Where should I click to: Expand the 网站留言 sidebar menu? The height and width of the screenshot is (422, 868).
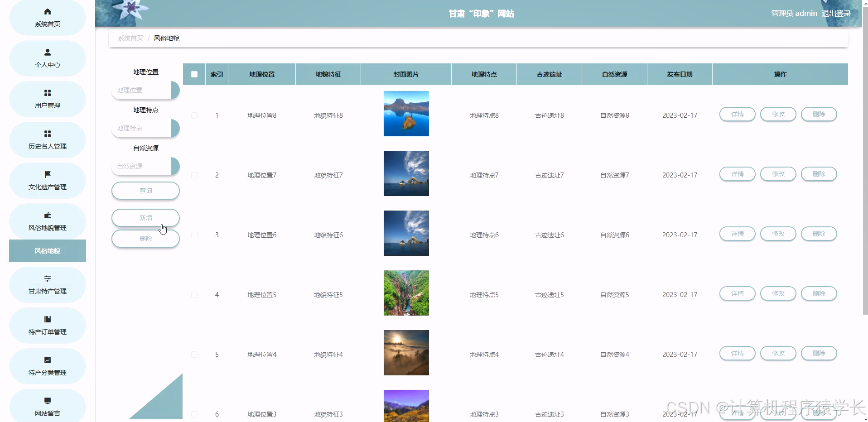click(48, 406)
